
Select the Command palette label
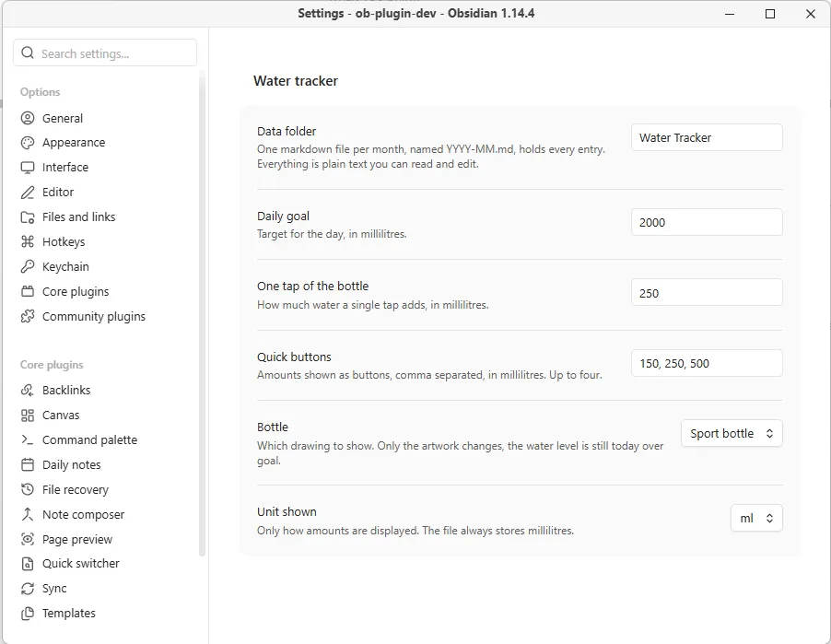(89, 440)
